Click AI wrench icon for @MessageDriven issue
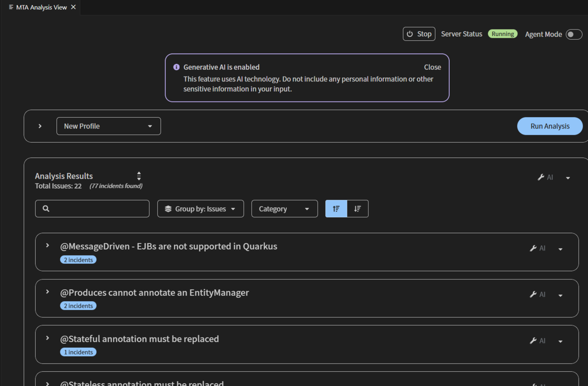This screenshot has height=386, width=588. click(533, 249)
